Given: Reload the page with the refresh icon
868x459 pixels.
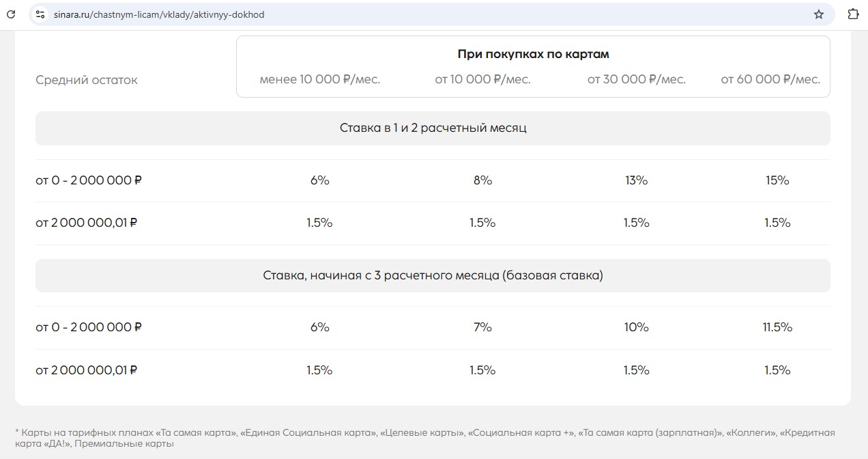Looking at the screenshot, I should [x=11, y=14].
